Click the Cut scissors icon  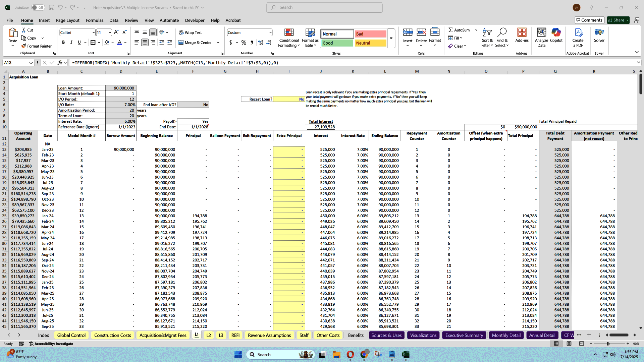point(24,30)
